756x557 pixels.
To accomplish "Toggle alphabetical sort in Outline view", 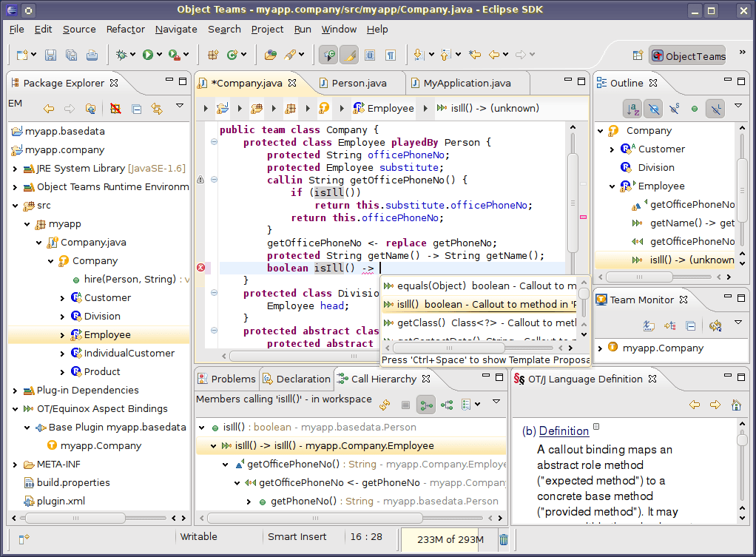I will point(632,109).
